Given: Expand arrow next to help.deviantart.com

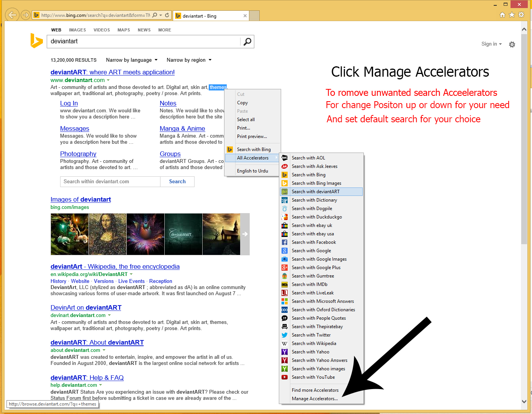Looking at the screenshot, I should [x=101, y=385].
